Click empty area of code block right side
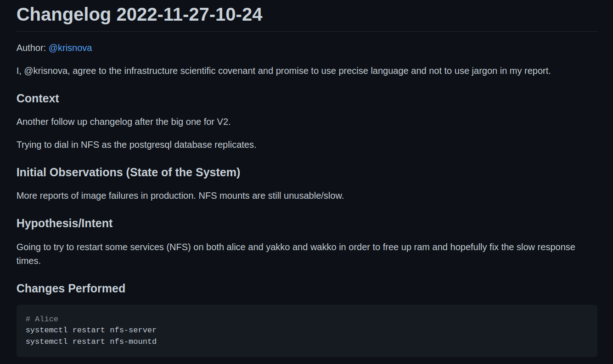The height and width of the screenshot is (364, 613). click(413, 330)
